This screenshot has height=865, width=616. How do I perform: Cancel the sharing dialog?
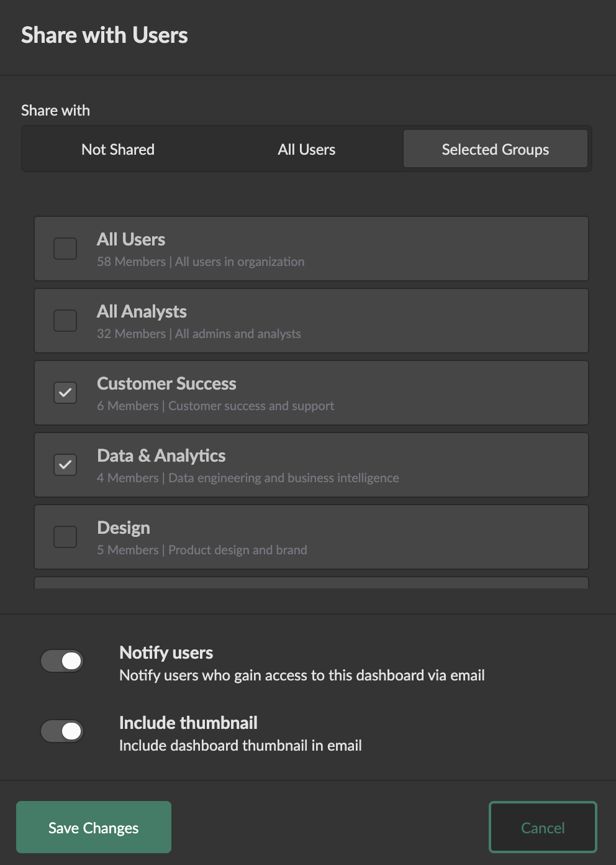pyautogui.click(x=543, y=827)
